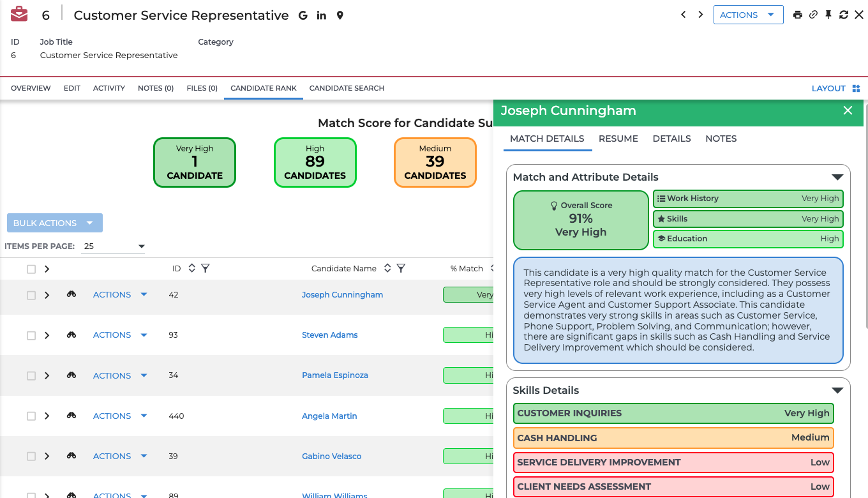Click the red briefcase job icon

(x=19, y=14)
